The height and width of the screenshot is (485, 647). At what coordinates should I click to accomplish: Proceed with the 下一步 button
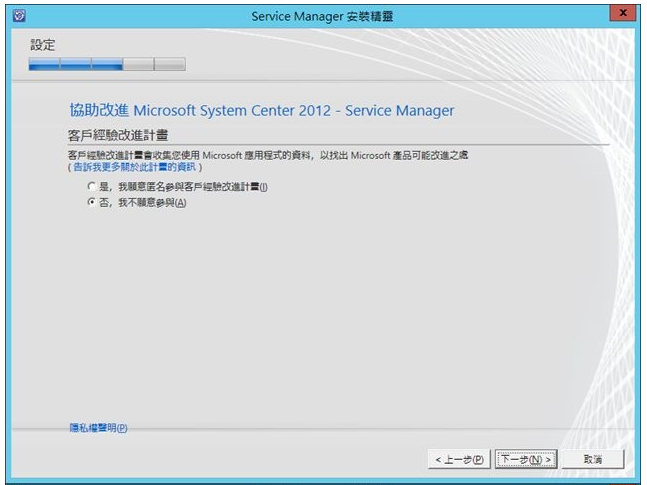[x=525, y=459]
